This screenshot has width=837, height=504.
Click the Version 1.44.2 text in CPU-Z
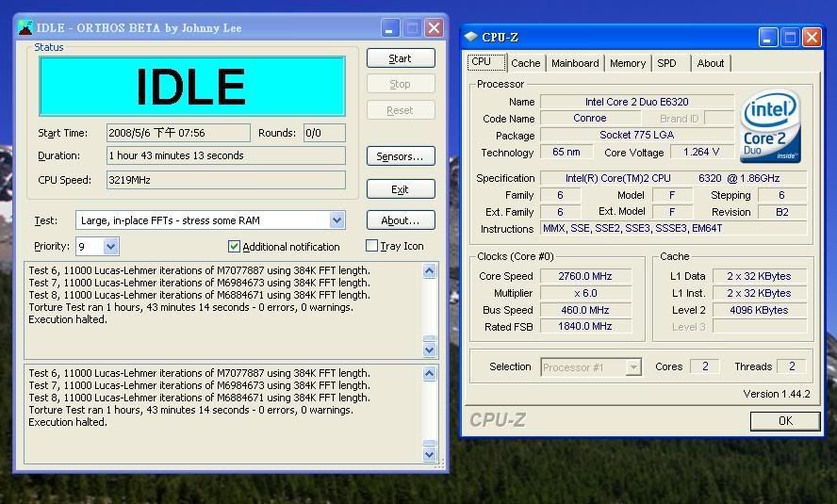776,394
